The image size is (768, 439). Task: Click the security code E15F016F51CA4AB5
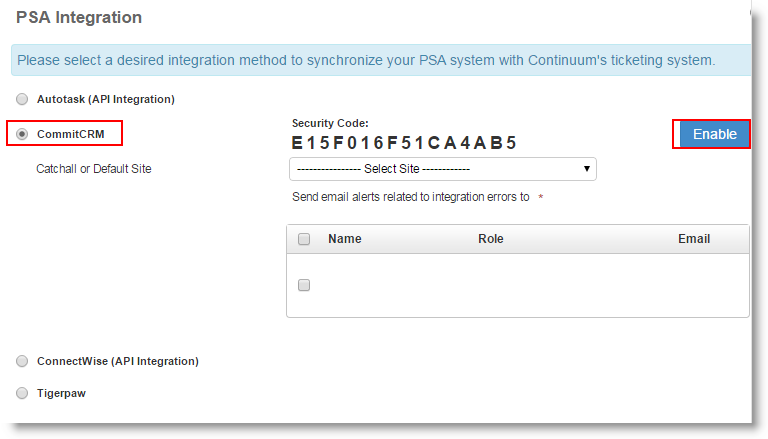pos(404,142)
